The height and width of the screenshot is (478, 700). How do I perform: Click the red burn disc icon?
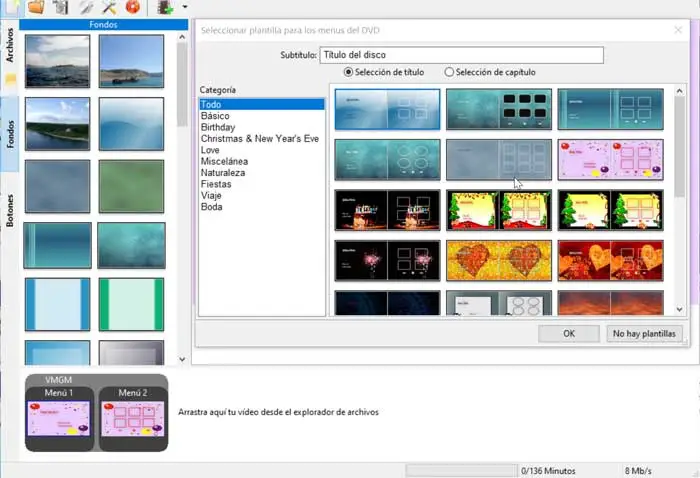pyautogui.click(x=132, y=7)
